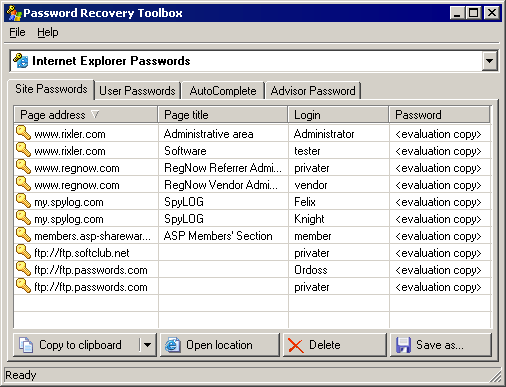Maximize the Password Recovery Toolbox window
The image size is (506, 387).
(x=473, y=13)
